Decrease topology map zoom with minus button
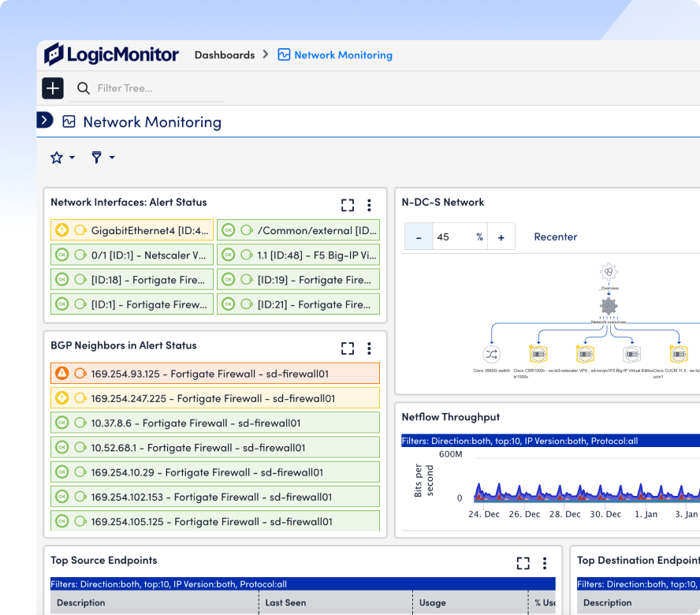700x615 pixels. coord(419,237)
